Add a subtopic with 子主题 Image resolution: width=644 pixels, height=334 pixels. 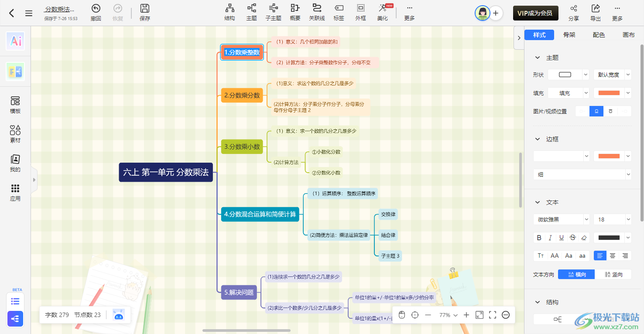[x=273, y=13]
